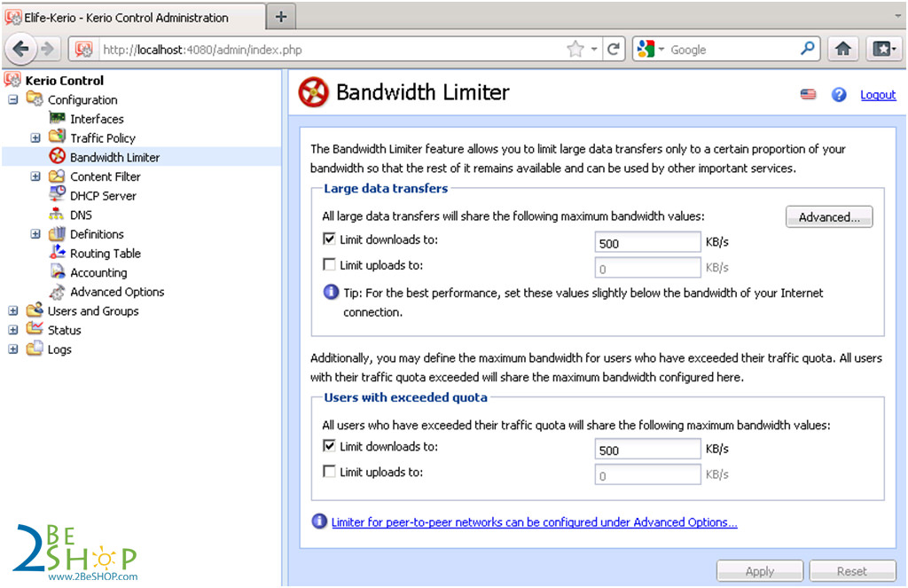The width and height of the screenshot is (908, 588).
Task: Click the exceeded quota download limit field
Action: click(647, 449)
